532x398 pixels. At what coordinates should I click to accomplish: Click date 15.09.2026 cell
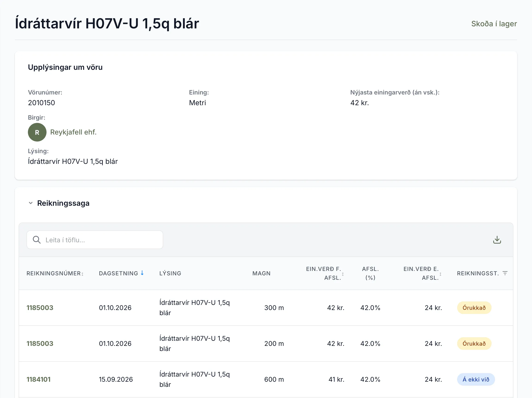pyautogui.click(x=116, y=379)
